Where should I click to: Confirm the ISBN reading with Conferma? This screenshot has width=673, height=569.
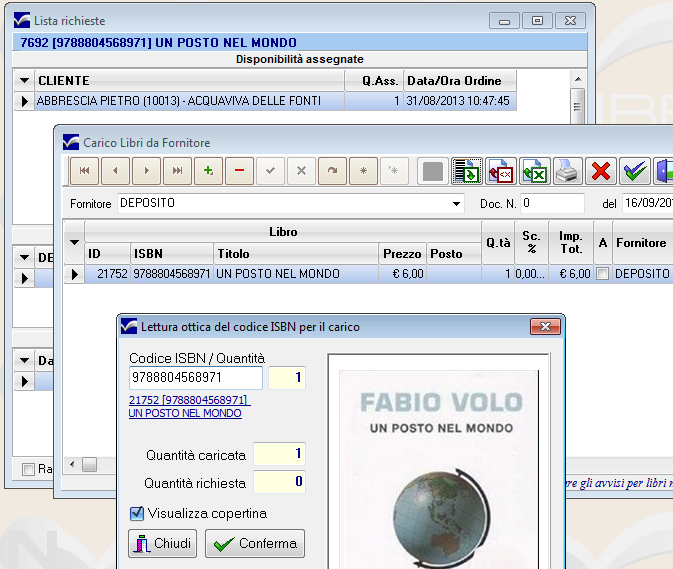(255, 543)
